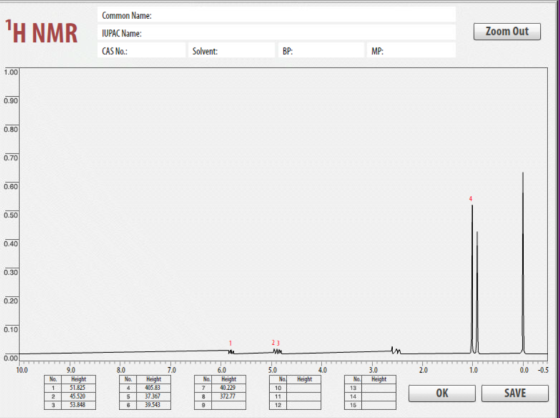The height and width of the screenshot is (418, 560).
Task: Click height value 37.367 for peak 5
Action: 153,396
